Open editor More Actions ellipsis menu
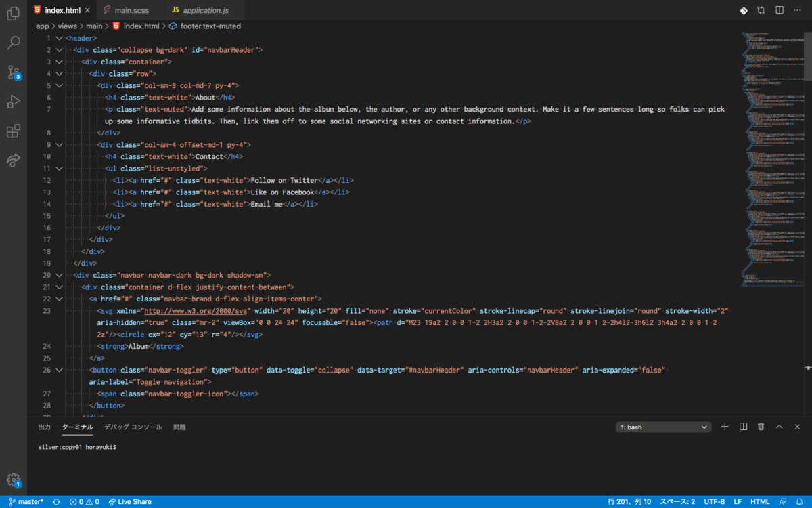The image size is (812, 508). click(798, 10)
